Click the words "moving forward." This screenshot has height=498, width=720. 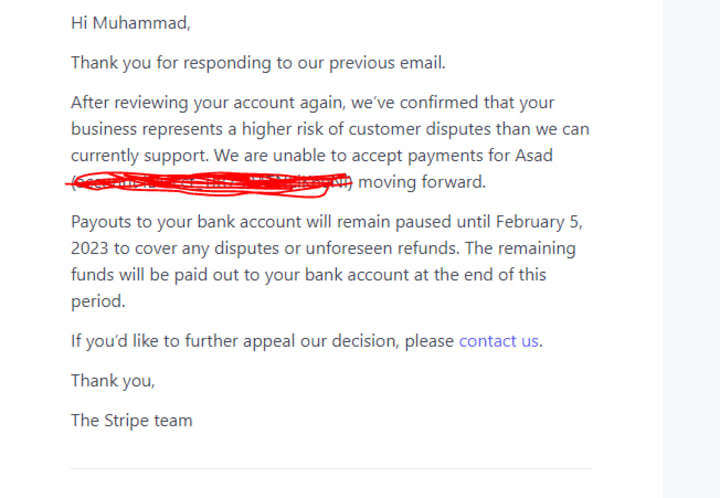point(422,182)
